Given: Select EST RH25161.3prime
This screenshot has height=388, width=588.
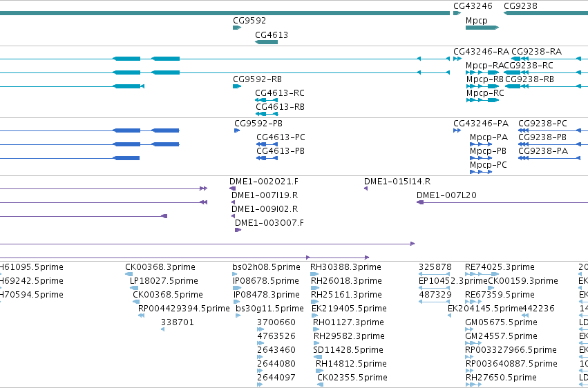Looking at the screenshot, I should (x=314, y=302).
